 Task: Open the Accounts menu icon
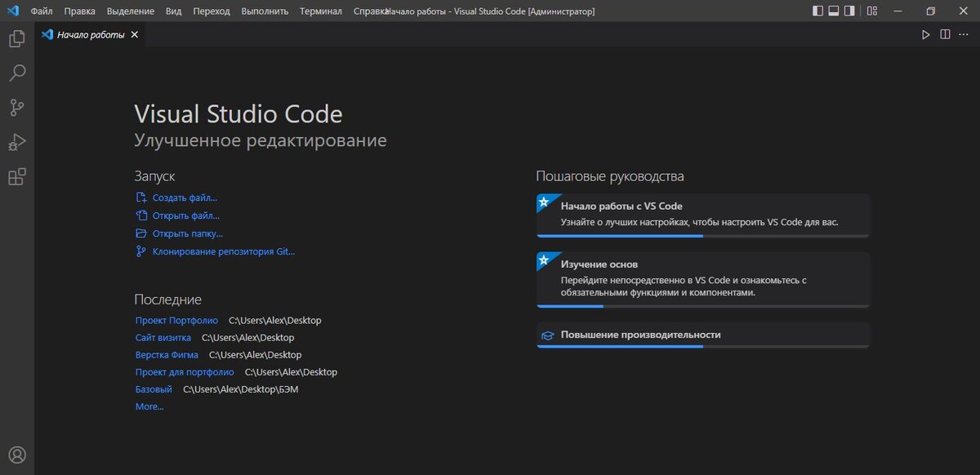point(17,455)
